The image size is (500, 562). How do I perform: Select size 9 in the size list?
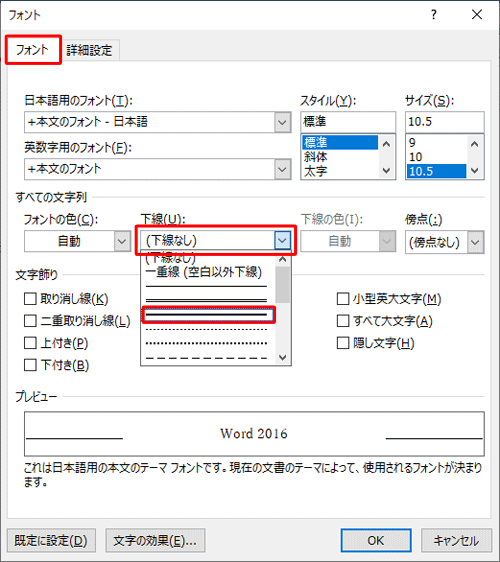point(436,142)
